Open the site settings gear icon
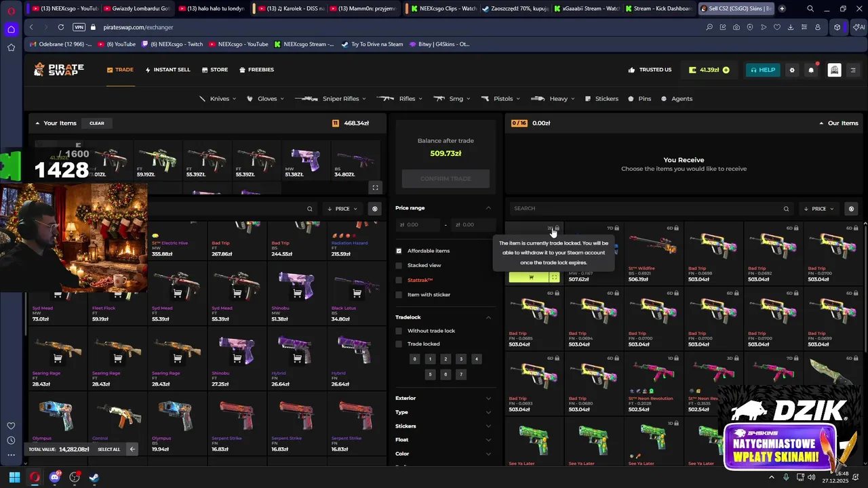The height and width of the screenshot is (488, 868). coord(792,70)
